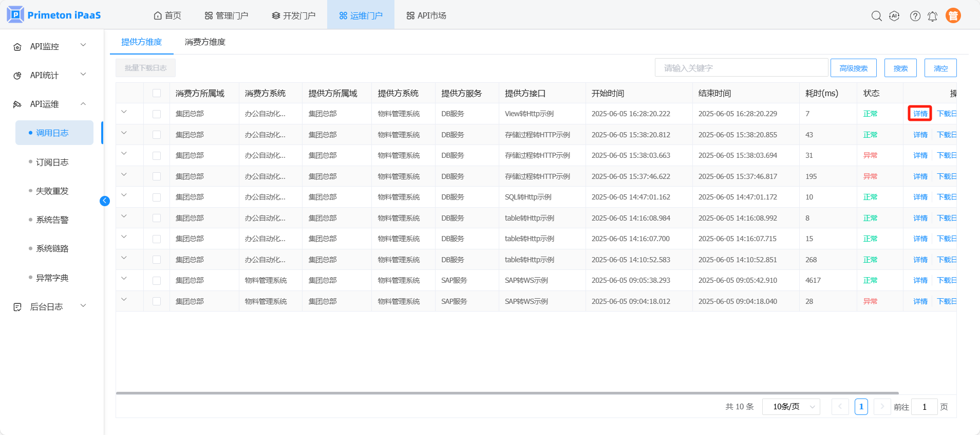
Task: Click the search magnifier icon in header
Action: (876, 16)
